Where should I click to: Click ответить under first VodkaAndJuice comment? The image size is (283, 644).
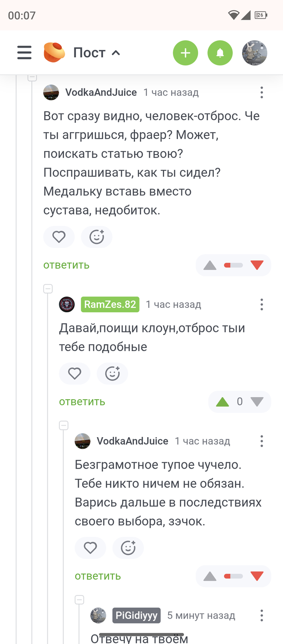click(66, 265)
